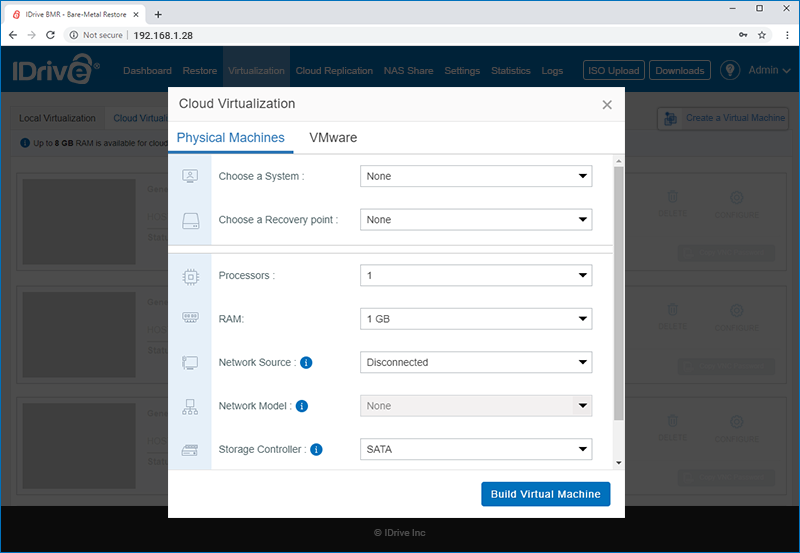Expand the Processors dropdown
The image size is (800, 553).
(476, 275)
